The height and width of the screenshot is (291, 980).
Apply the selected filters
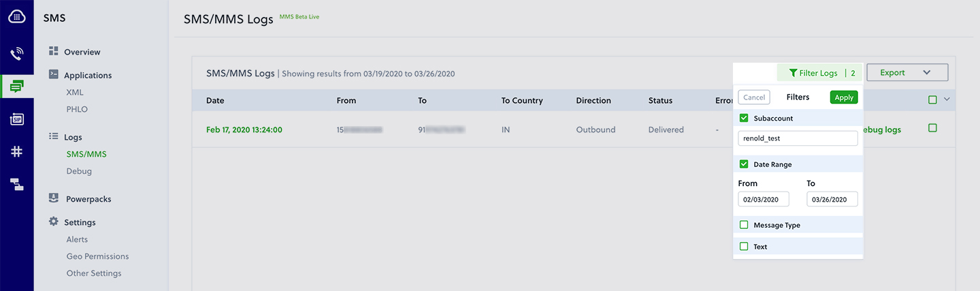pyautogui.click(x=844, y=97)
